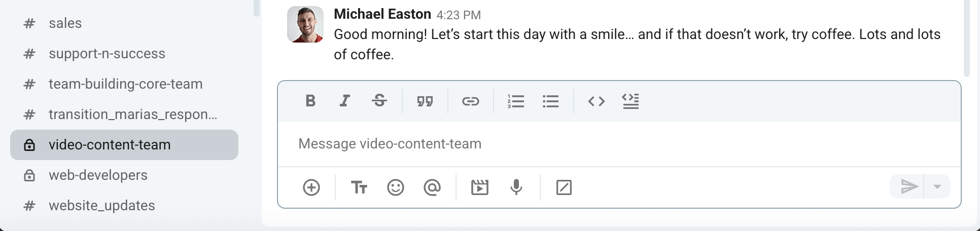The image size is (980, 231).
Task: Open the attachment plus menu
Action: point(311,187)
